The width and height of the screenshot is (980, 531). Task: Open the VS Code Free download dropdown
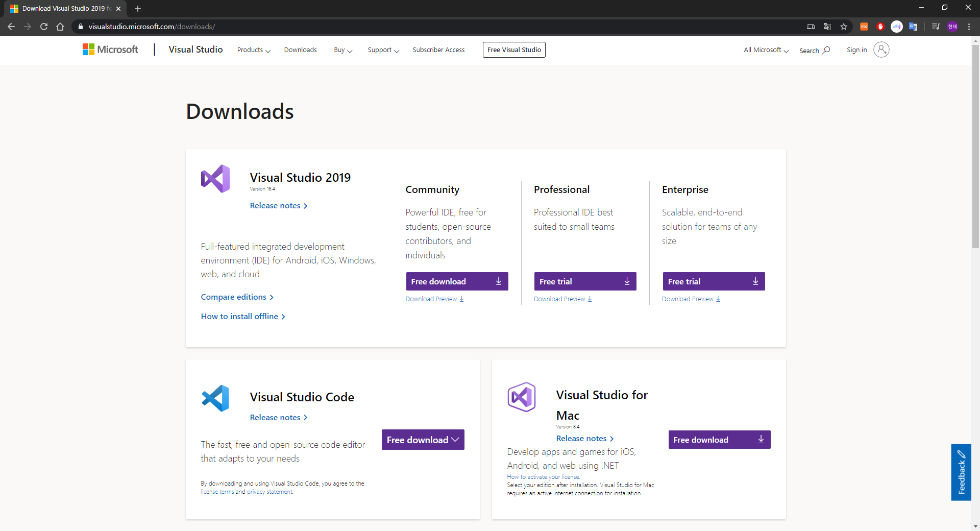[x=423, y=440]
